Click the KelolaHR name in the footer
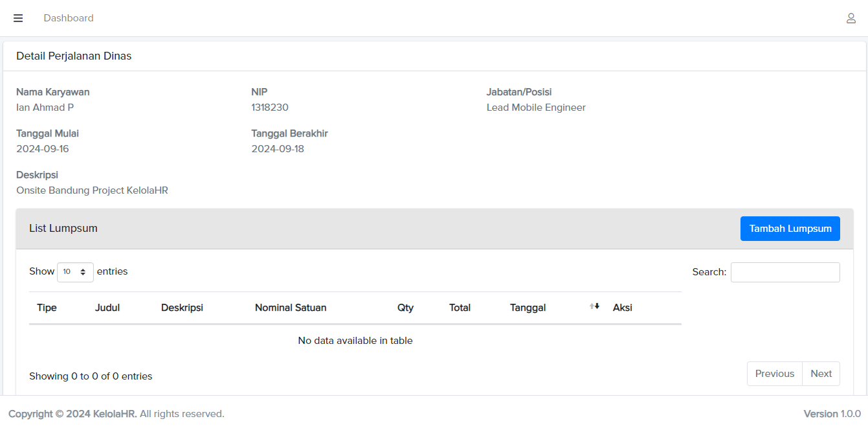 tap(115, 414)
